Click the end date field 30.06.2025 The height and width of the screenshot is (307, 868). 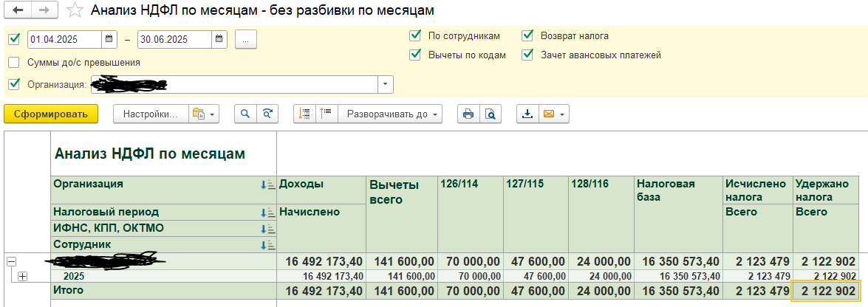coord(173,39)
